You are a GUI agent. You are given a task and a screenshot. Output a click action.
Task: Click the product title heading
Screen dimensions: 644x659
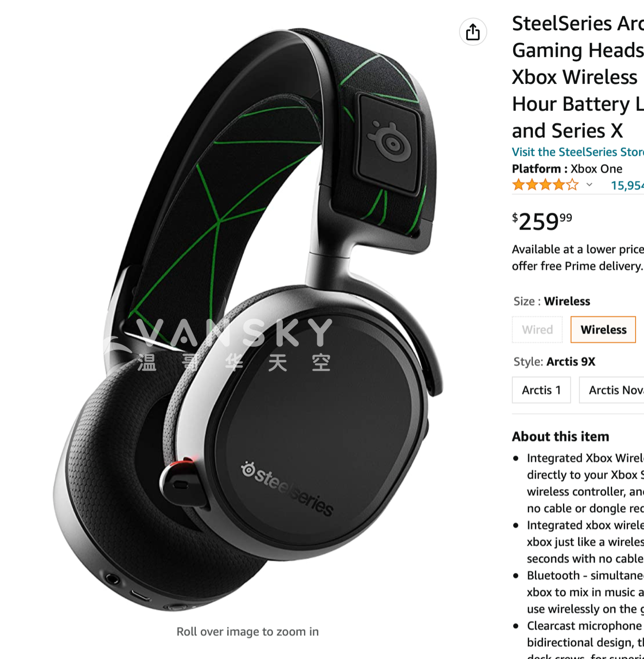click(578, 77)
